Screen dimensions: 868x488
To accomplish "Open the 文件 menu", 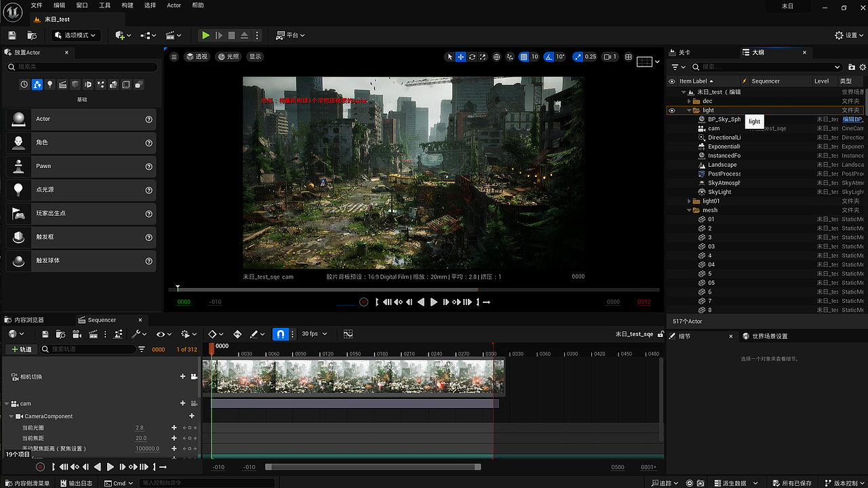I will [x=37, y=5].
